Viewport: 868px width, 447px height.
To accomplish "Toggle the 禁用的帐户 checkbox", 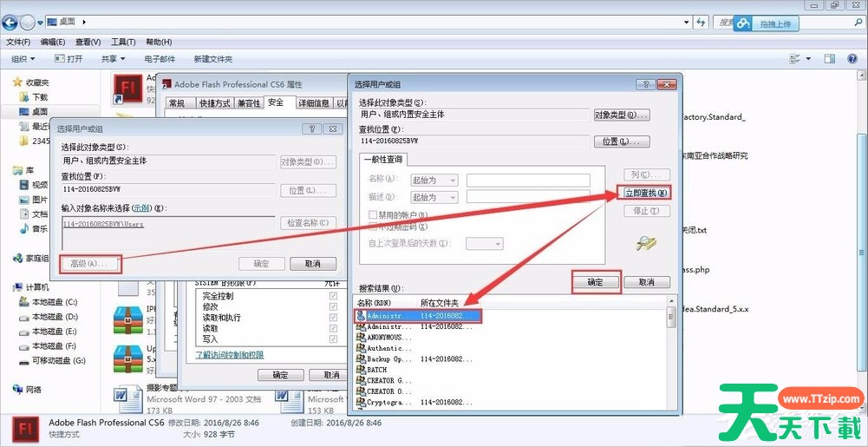I will pyautogui.click(x=373, y=214).
